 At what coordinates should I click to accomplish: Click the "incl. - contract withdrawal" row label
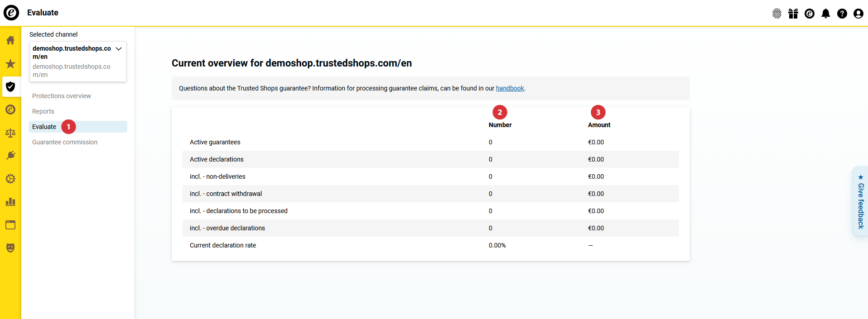[x=226, y=194]
